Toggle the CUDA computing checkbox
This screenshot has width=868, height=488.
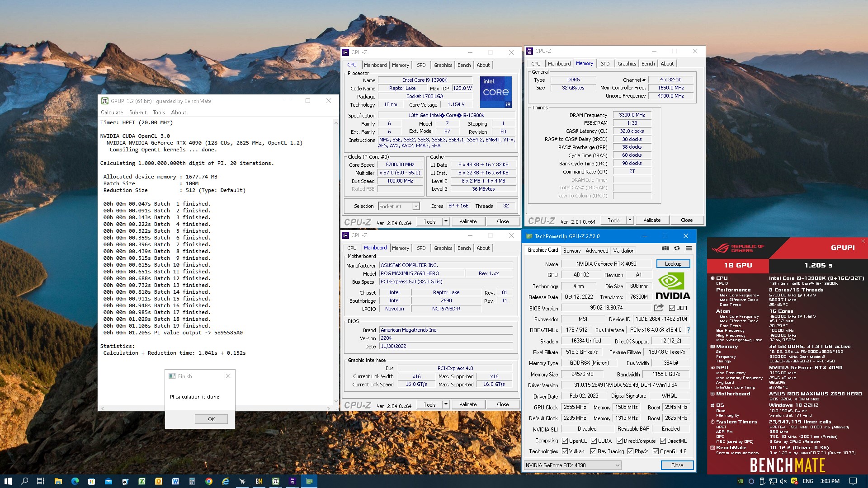(594, 441)
